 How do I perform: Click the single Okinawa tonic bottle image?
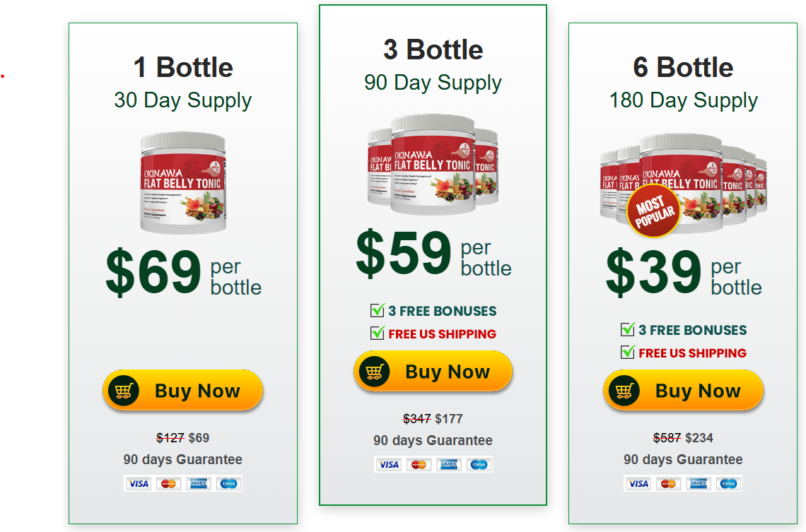pyautogui.click(x=183, y=183)
